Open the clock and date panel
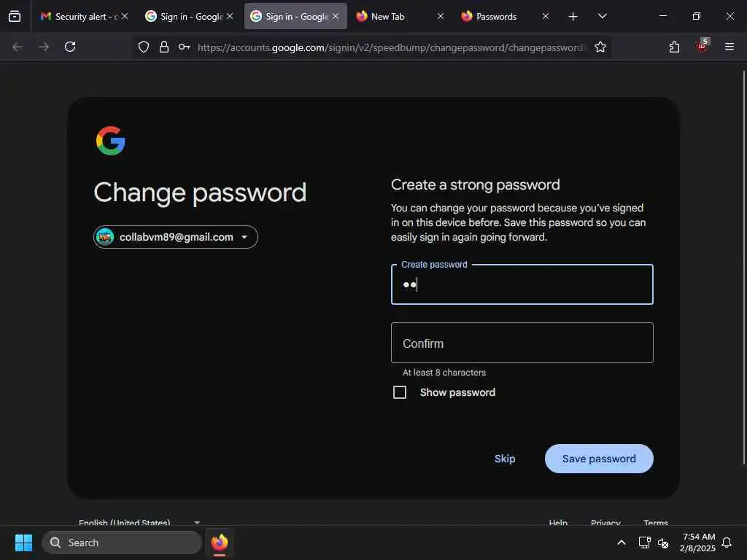The height and width of the screenshot is (560, 747). [698, 542]
